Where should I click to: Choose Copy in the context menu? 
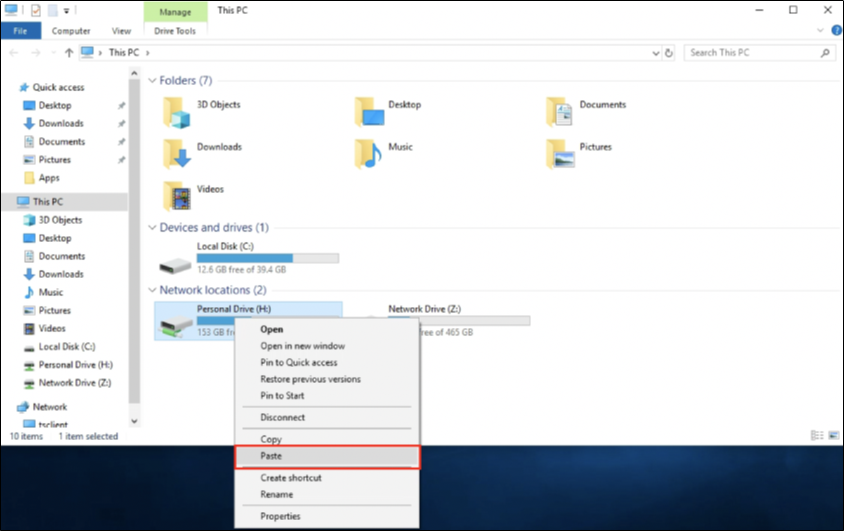pyautogui.click(x=327, y=439)
